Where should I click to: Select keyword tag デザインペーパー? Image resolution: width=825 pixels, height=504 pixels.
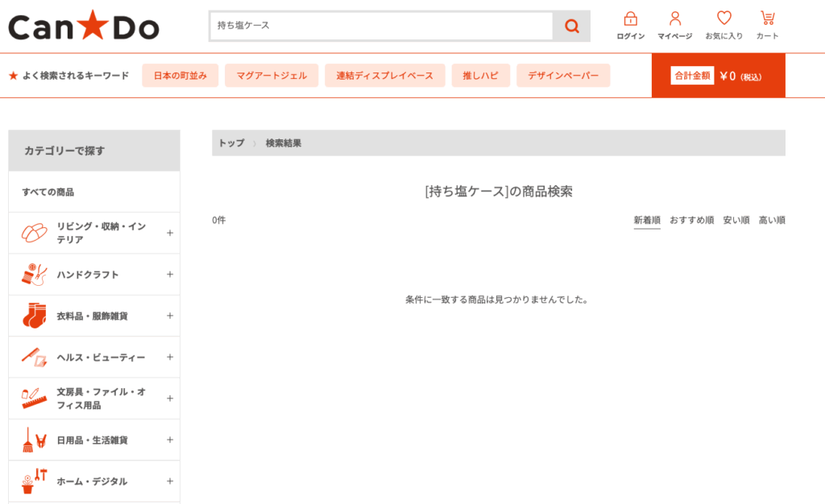[563, 76]
